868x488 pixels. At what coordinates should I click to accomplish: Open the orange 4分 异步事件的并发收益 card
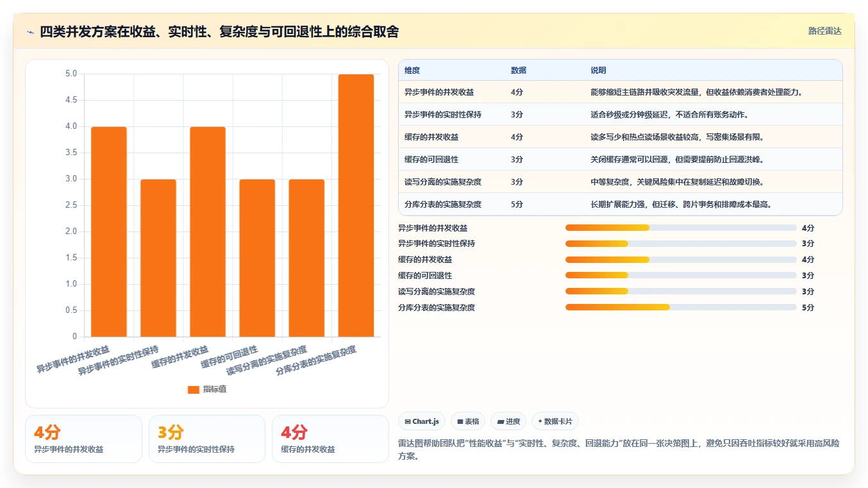tap(83, 439)
